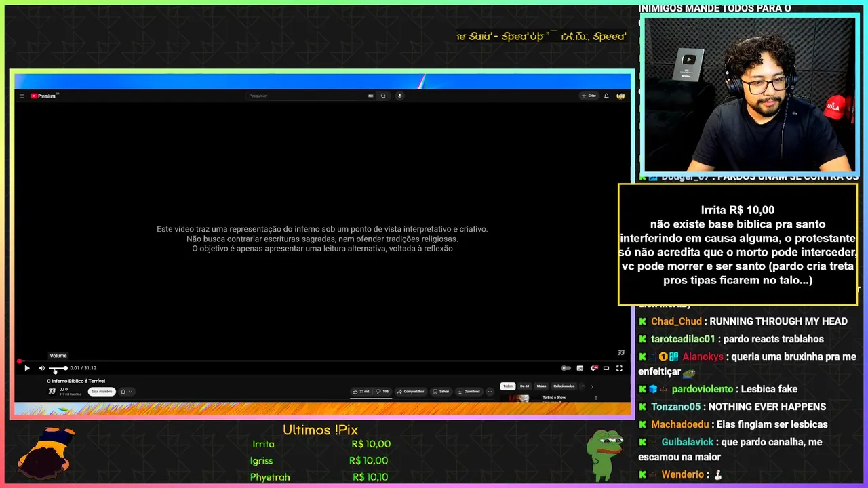Open the YouTube hamburger menu

point(22,96)
